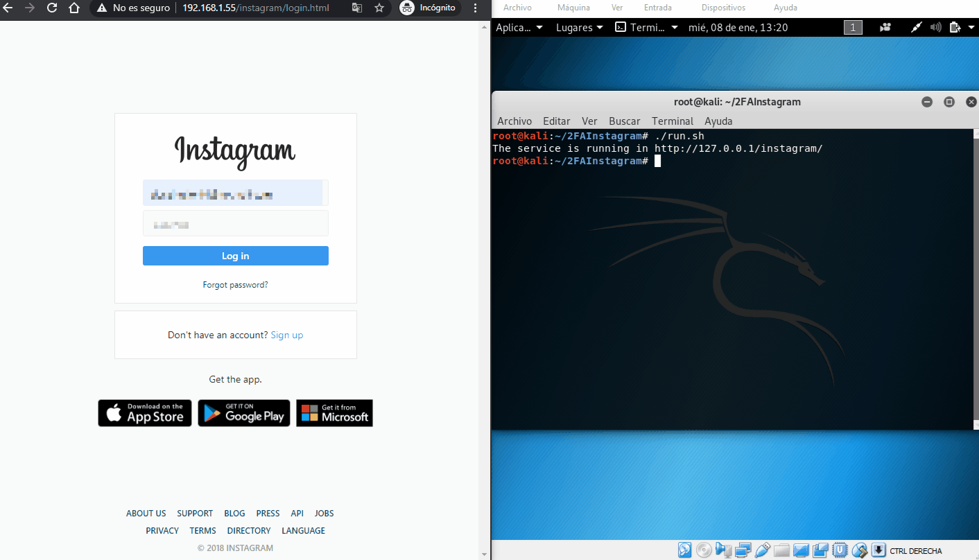Open VirtualBox Máquina menu

pos(573,8)
